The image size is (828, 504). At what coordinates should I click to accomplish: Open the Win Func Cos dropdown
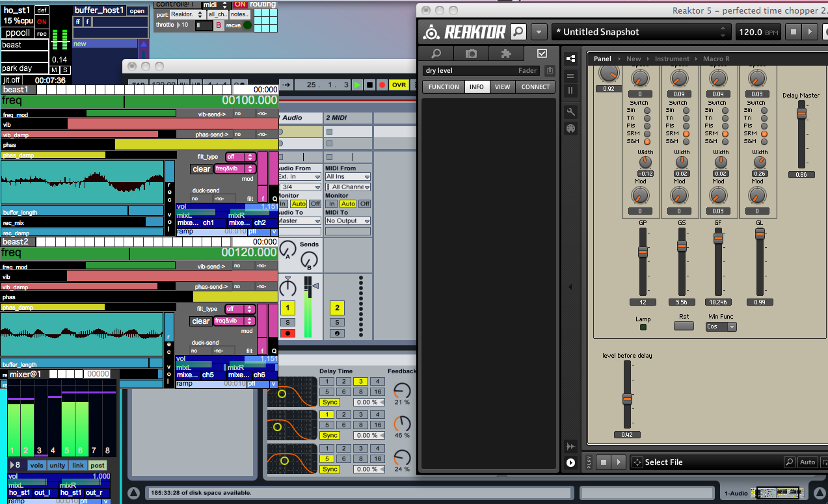point(721,326)
